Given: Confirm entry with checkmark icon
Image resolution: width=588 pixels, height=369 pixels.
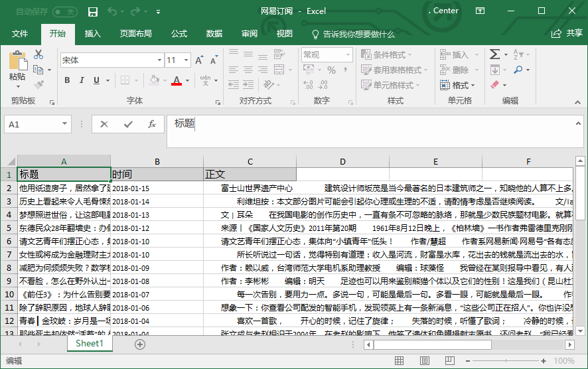Looking at the screenshot, I should tap(128, 124).
